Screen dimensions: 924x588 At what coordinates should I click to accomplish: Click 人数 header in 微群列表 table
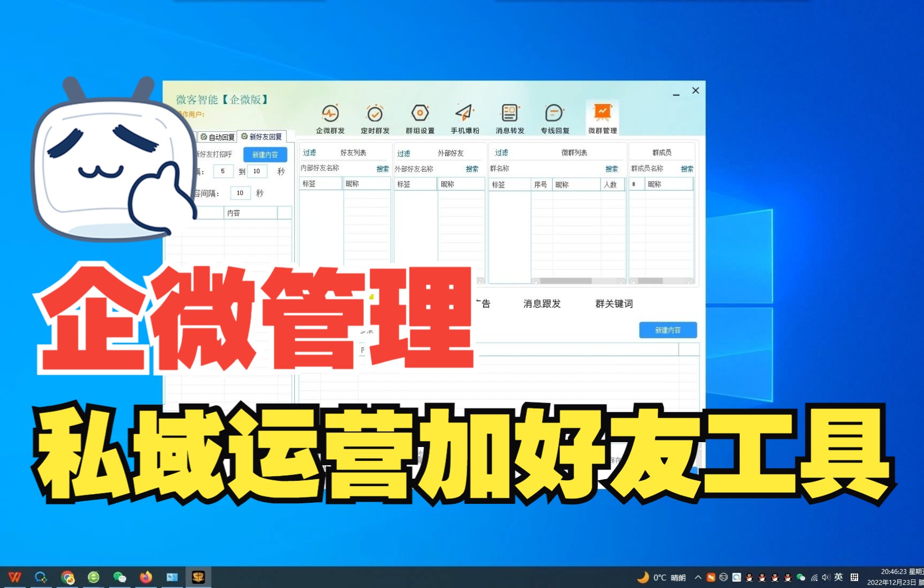click(612, 185)
